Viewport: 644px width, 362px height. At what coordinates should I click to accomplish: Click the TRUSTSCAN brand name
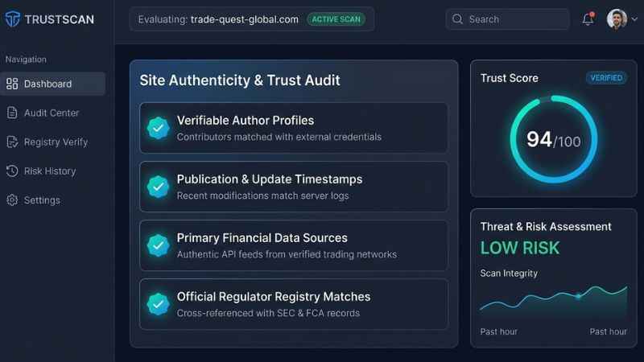59,19
